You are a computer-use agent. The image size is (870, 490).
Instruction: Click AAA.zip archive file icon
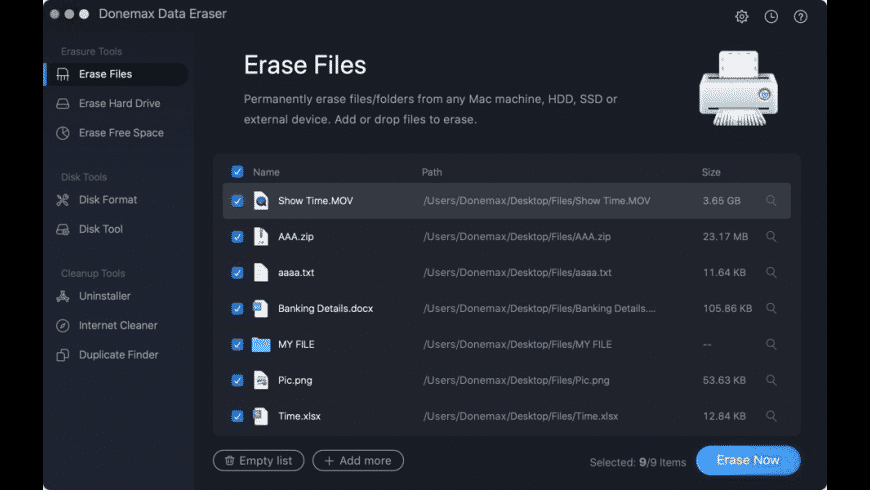(x=261, y=236)
